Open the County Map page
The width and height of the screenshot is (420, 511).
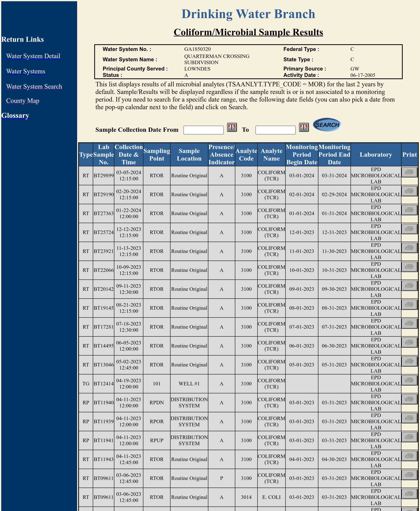tap(23, 101)
